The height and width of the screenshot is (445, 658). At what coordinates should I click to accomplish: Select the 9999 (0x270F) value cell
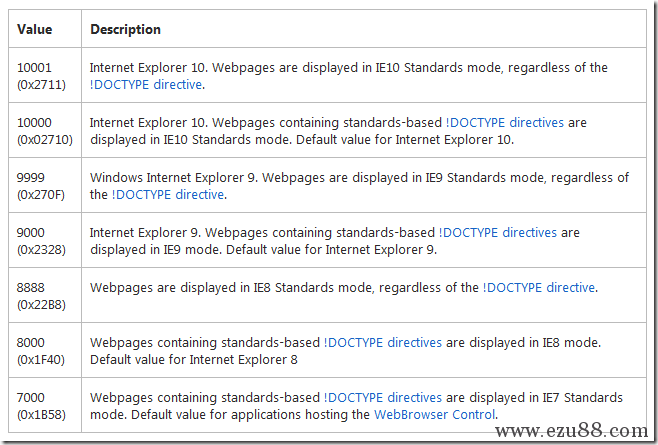[45, 185]
